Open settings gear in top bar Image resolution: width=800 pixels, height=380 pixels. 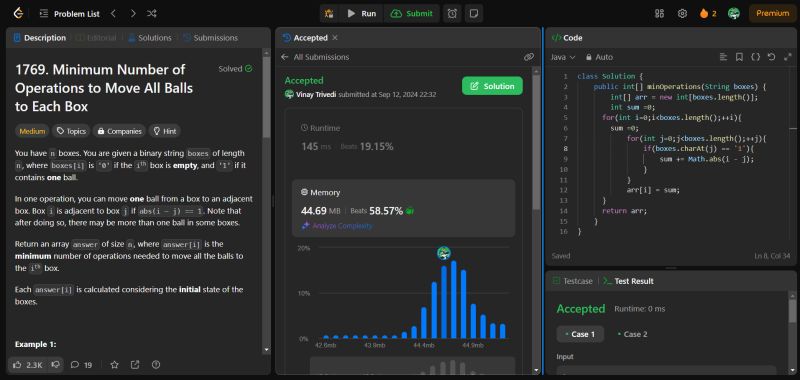pyautogui.click(x=682, y=14)
